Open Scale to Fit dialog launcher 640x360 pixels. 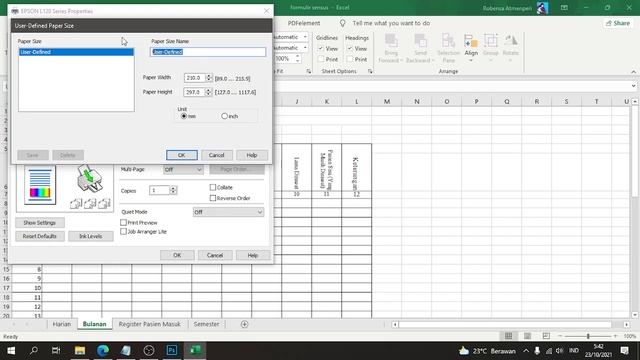309,71
